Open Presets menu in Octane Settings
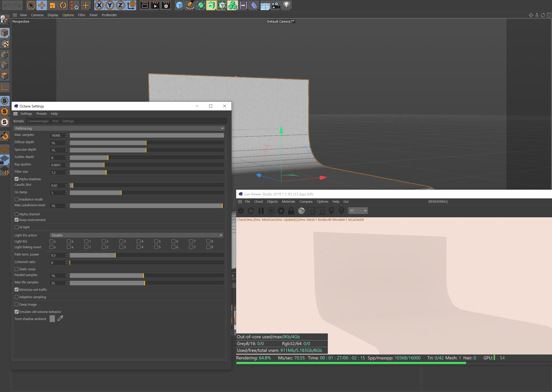The image size is (552, 392). click(x=41, y=114)
